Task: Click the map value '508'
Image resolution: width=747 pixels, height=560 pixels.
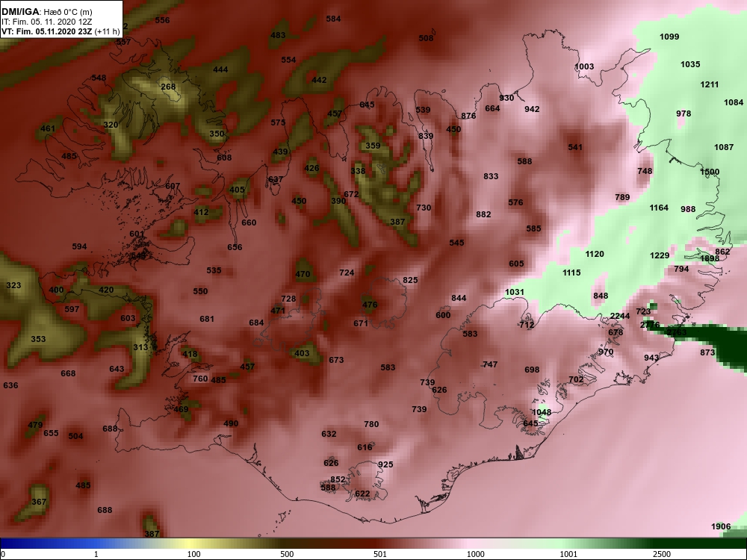Action: pos(426,38)
